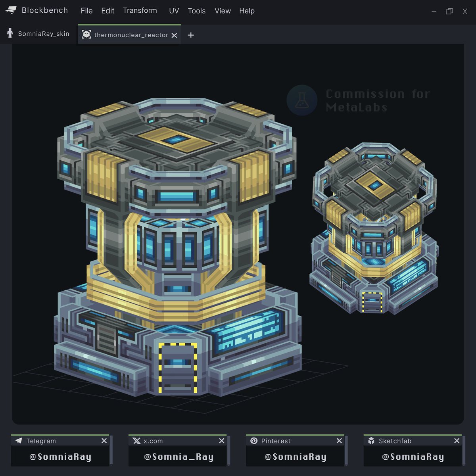Click the Pinterest logo icon
Image resolution: width=476 pixels, height=476 pixels.
coord(254,441)
